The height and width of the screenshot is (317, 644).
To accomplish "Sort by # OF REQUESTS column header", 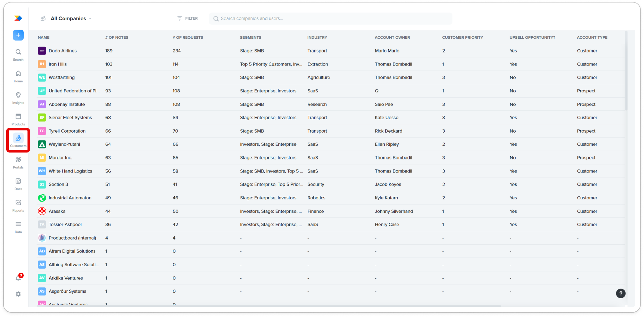I will pyautogui.click(x=188, y=37).
